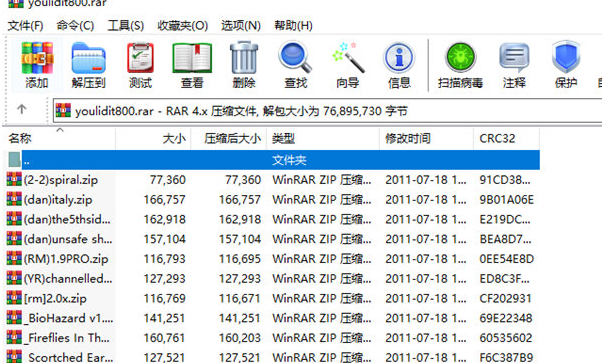Sort by the CRC32 column header
This screenshot has height=363, width=608.
click(x=506, y=138)
